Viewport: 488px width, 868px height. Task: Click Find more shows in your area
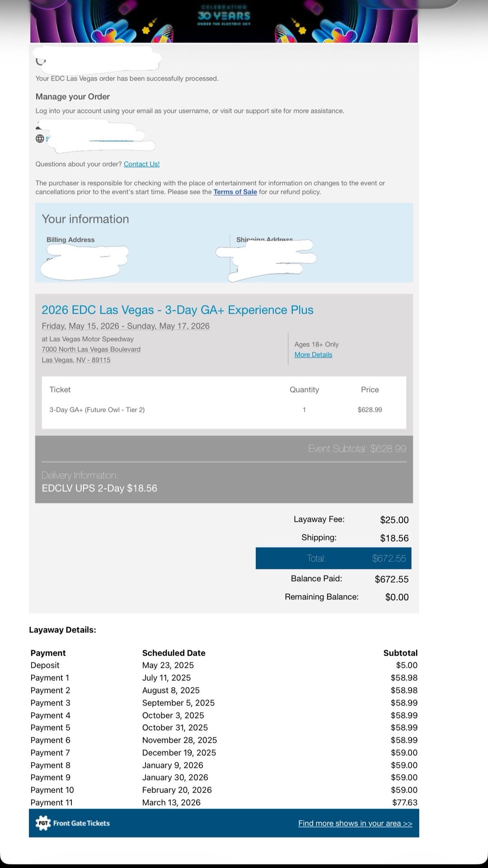[355, 823]
